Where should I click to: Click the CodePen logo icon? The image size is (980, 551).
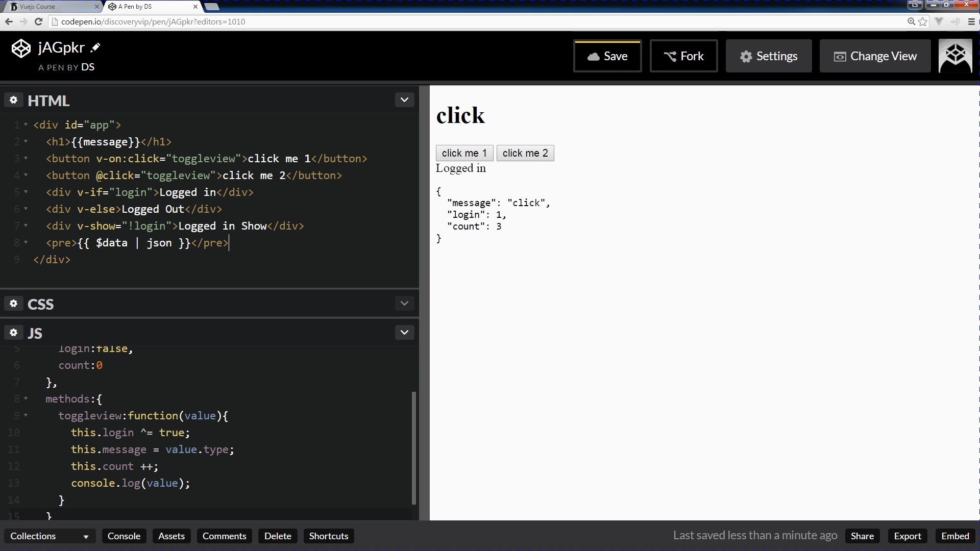21,48
